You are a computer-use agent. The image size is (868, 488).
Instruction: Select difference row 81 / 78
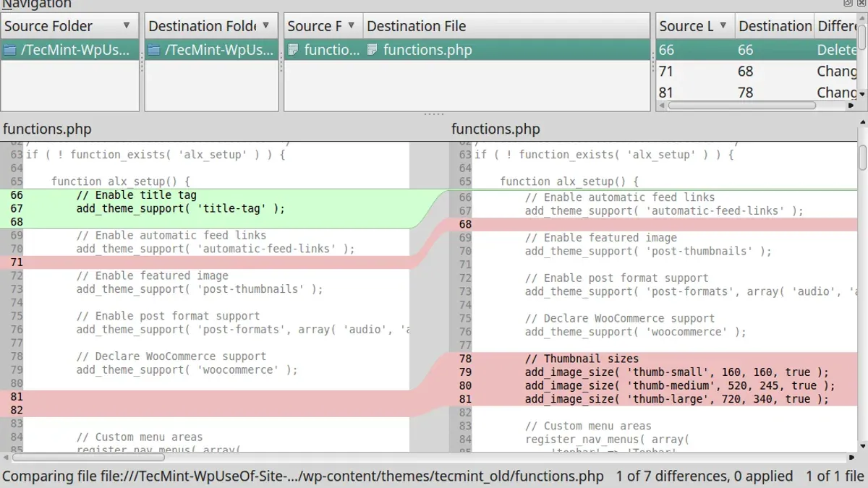757,93
